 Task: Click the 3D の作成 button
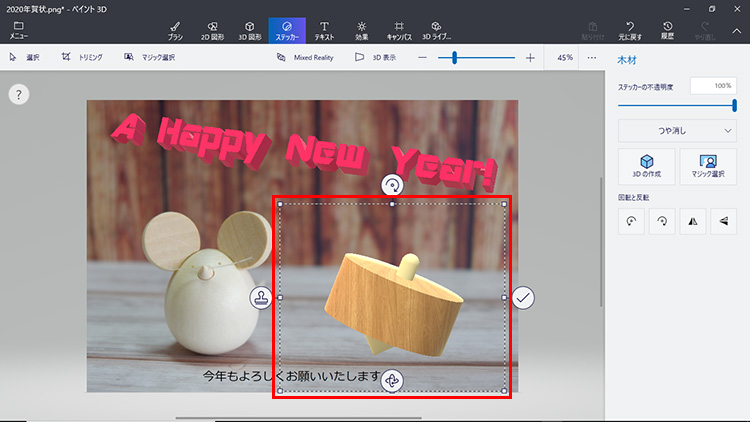click(x=647, y=165)
